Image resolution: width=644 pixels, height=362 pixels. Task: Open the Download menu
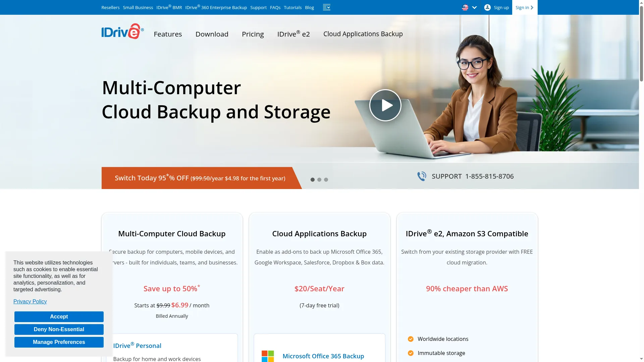(212, 34)
